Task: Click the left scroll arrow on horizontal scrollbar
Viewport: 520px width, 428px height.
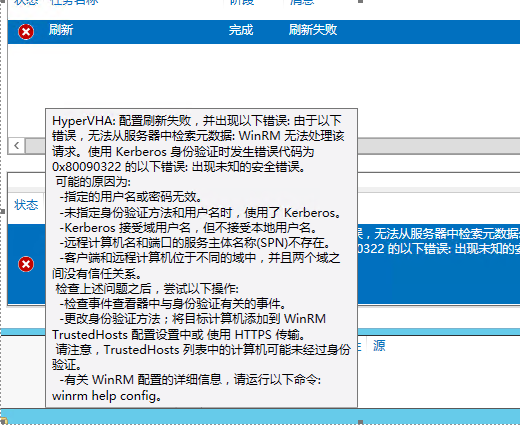Action: click(x=17, y=146)
